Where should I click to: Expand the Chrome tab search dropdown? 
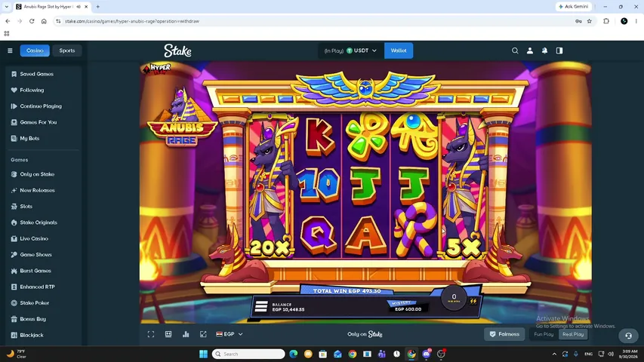(7, 7)
